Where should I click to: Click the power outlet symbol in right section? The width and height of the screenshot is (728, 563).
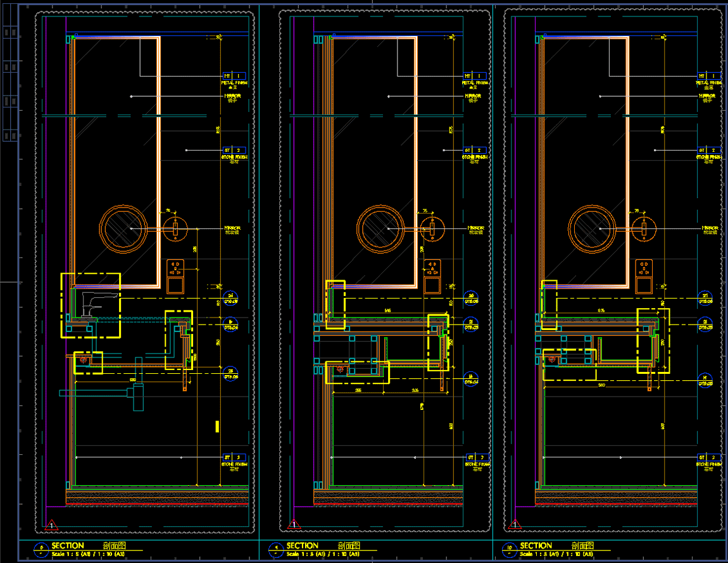644,277
